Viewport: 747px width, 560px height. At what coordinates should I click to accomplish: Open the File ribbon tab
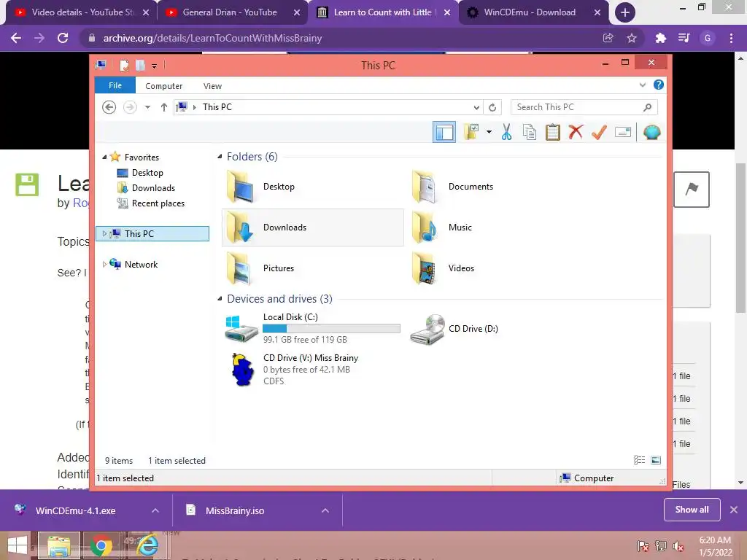[x=115, y=86]
